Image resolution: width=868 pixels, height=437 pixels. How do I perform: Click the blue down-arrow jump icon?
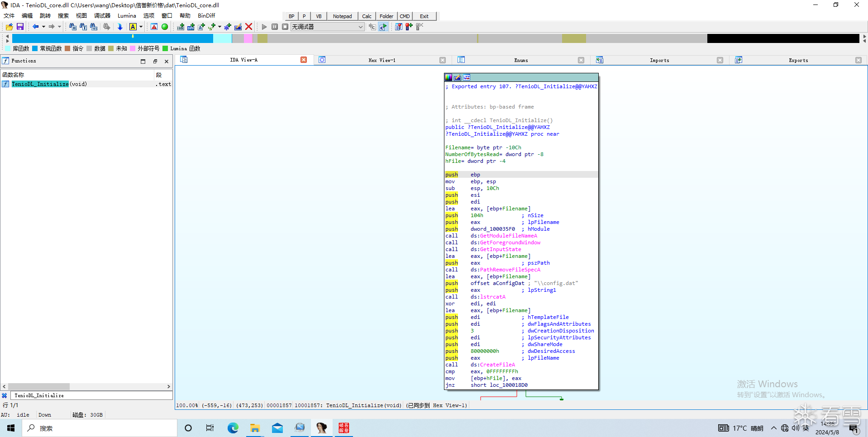pyautogui.click(x=120, y=27)
